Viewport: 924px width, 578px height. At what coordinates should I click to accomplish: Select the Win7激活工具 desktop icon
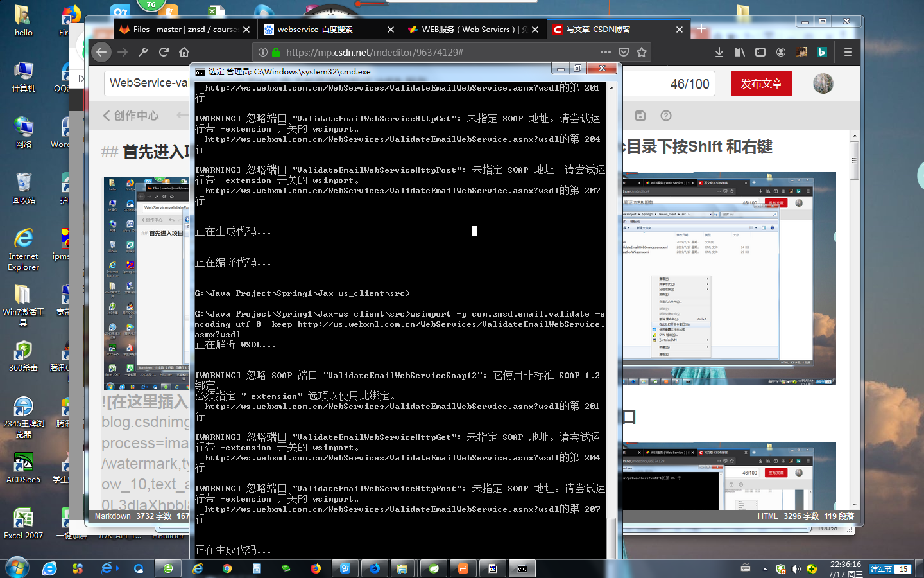[x=23, y=305]
